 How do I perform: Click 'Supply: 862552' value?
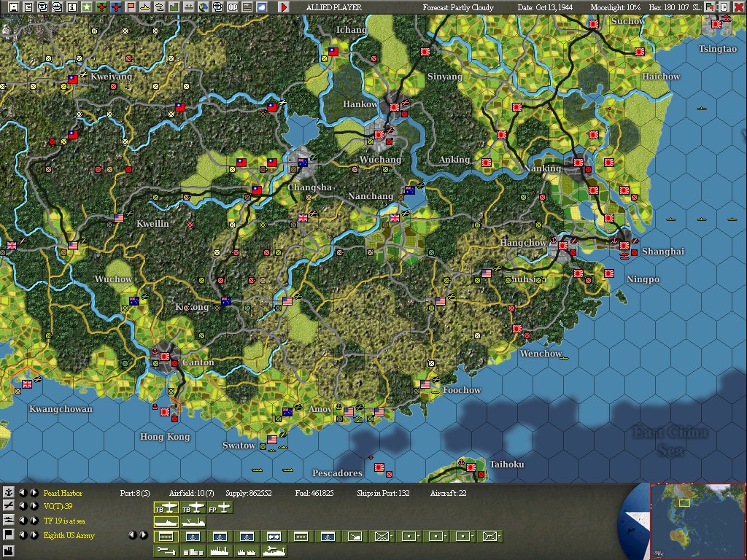(249, 493)
